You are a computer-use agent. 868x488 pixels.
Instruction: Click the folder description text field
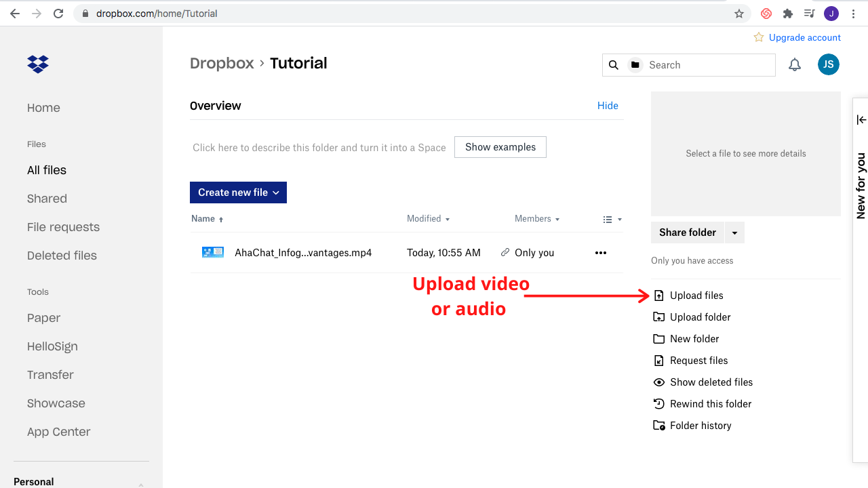(x=319, y=148)
